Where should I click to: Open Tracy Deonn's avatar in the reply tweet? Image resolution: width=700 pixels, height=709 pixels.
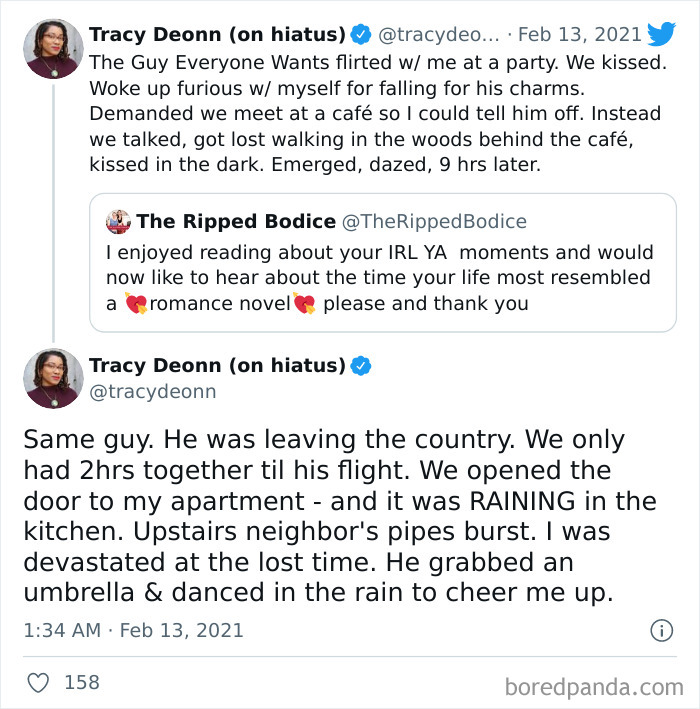click(x=53, y=378)
